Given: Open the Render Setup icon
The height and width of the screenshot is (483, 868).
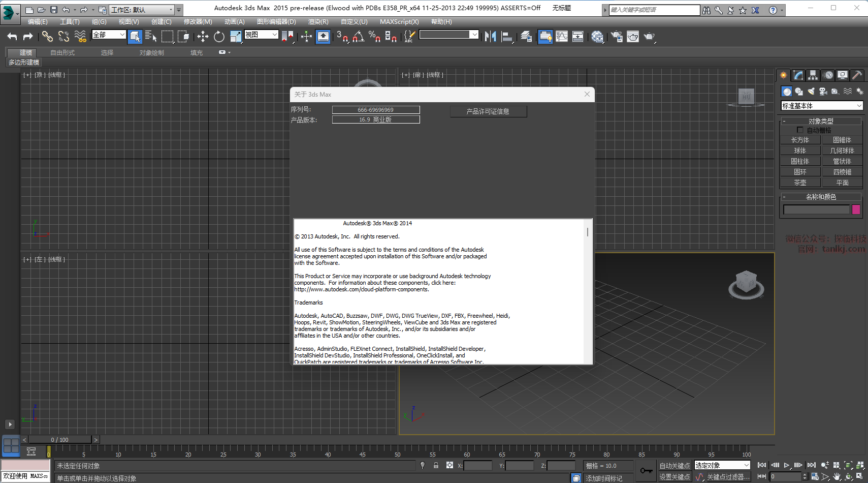Looking at the screenshot, I should (x=617, y=36).
